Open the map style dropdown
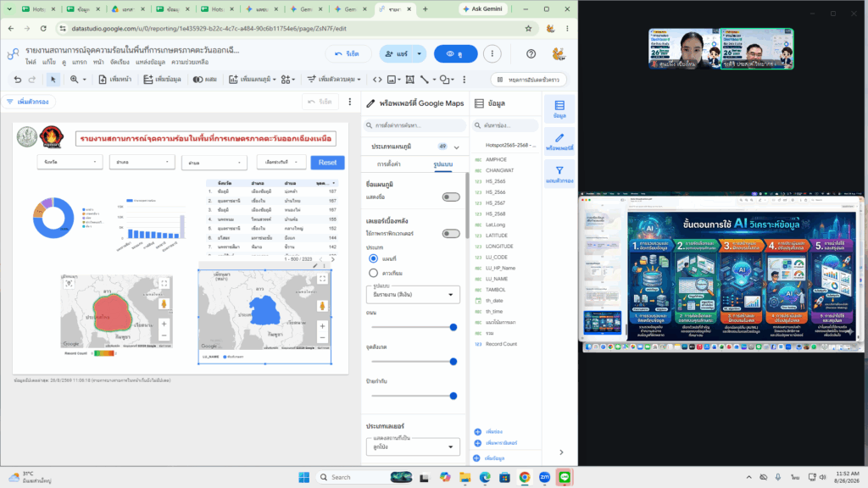The width and height of the screenshot is (868, 488). point(413,294)
